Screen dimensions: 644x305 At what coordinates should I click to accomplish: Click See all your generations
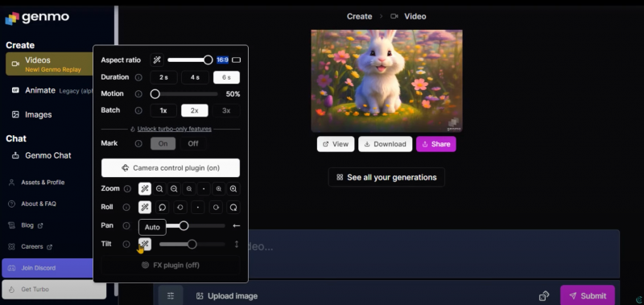tap(386, 177)
